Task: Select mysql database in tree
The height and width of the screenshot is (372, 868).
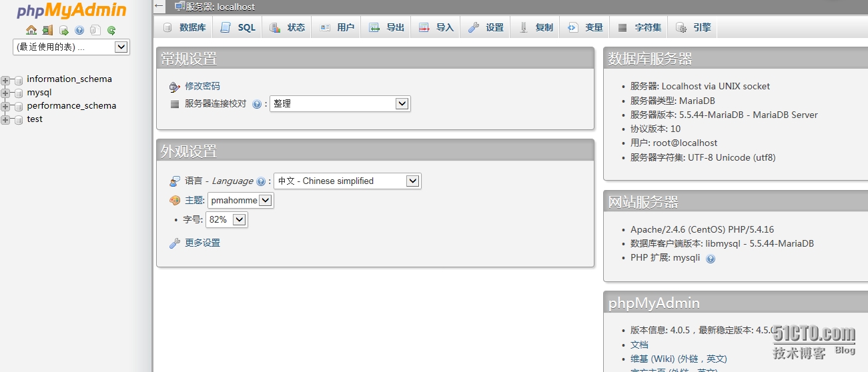Action: (39, 93)
